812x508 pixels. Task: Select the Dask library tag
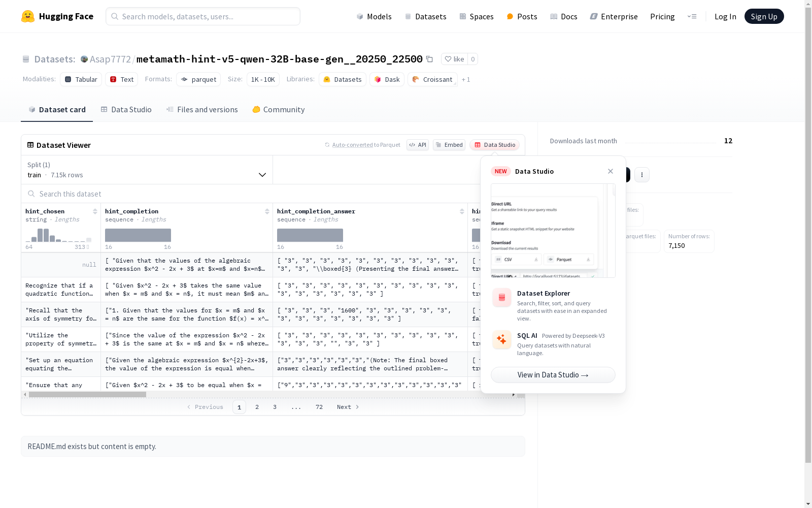pos(387,79)
